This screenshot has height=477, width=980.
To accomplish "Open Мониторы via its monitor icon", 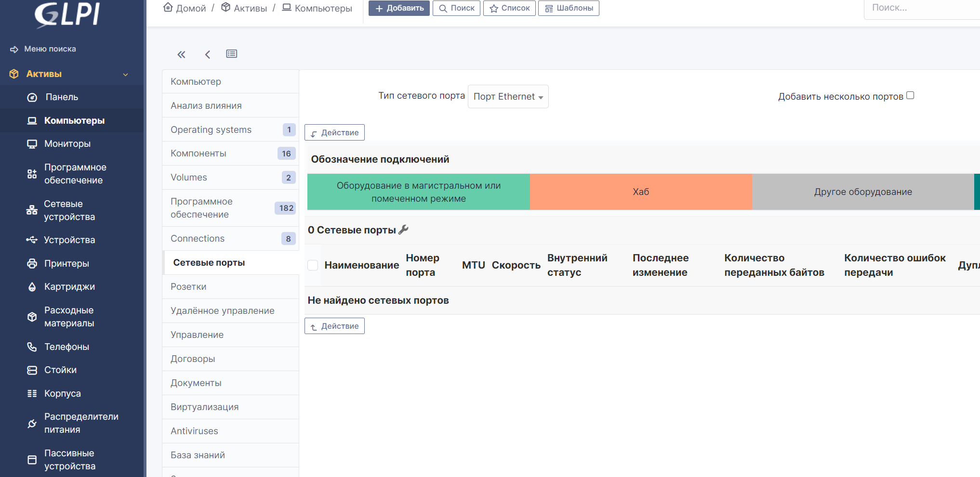I will pyautogui.click(x=32, y=144).
